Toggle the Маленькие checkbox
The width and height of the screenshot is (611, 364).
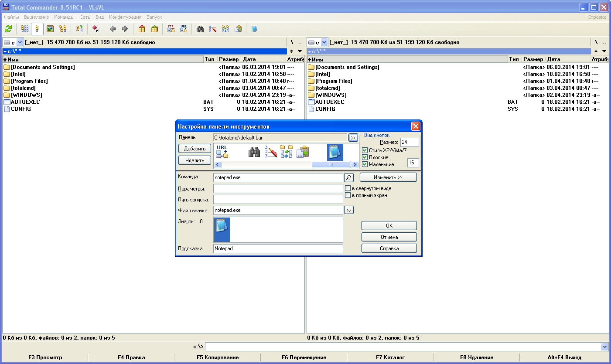coord(365,164)
